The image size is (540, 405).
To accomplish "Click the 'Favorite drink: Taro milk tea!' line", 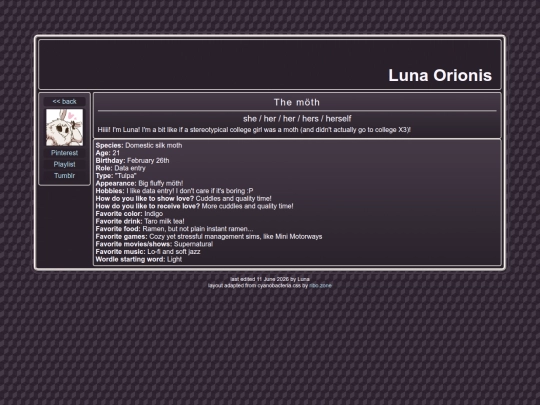I will 140,221.
